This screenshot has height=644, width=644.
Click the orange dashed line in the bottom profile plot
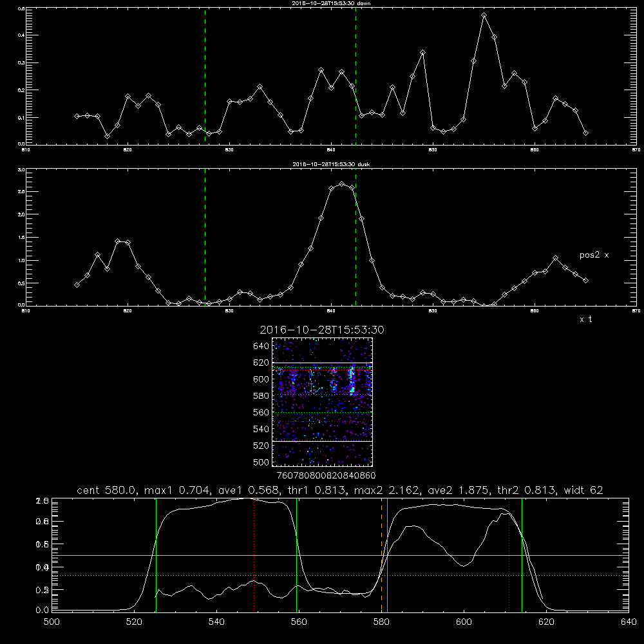(x=381, y=554)
